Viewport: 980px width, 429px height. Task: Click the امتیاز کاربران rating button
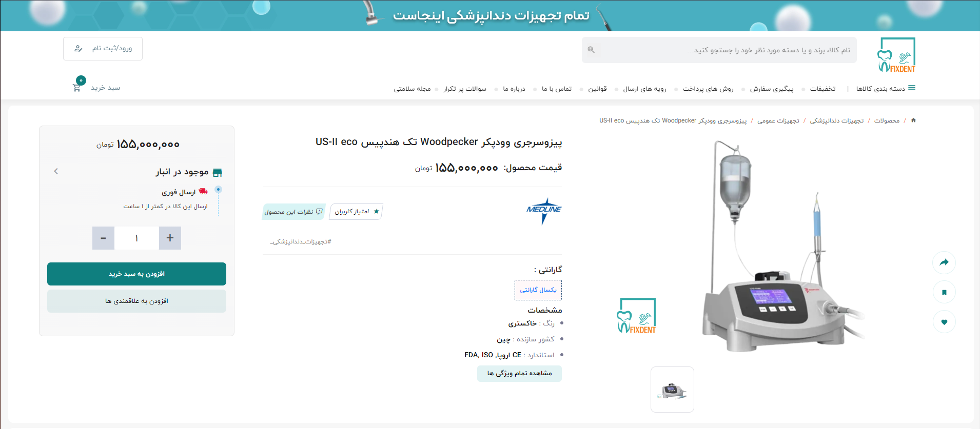coord(357,212)
